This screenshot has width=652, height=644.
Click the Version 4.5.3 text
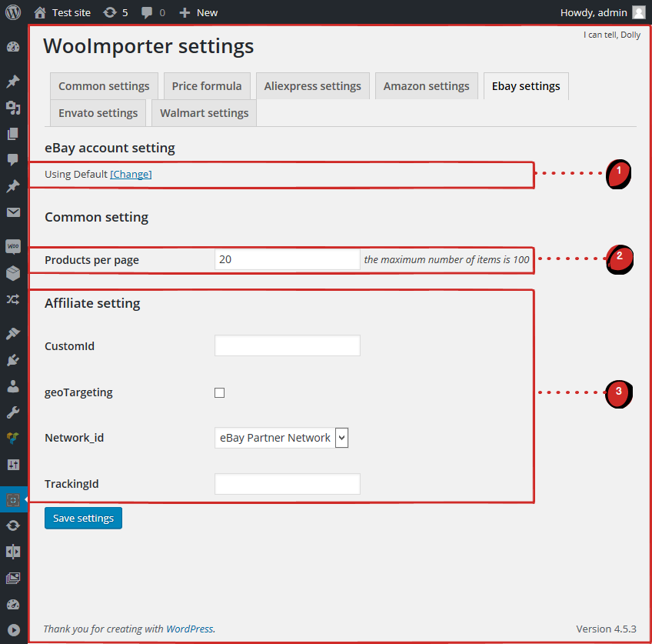click(606, 629)
